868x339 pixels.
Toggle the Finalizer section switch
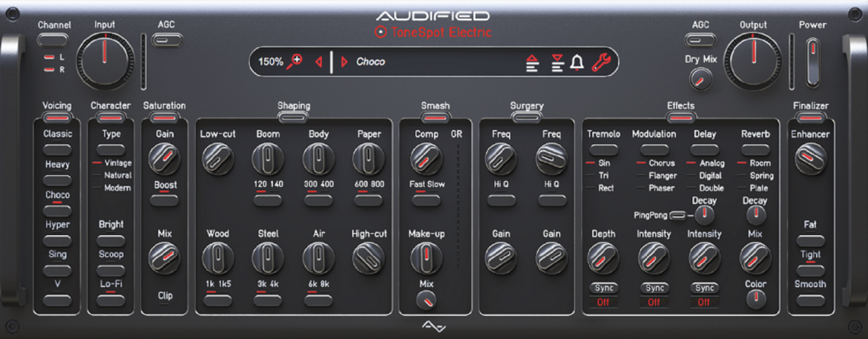tap(810, 117)
